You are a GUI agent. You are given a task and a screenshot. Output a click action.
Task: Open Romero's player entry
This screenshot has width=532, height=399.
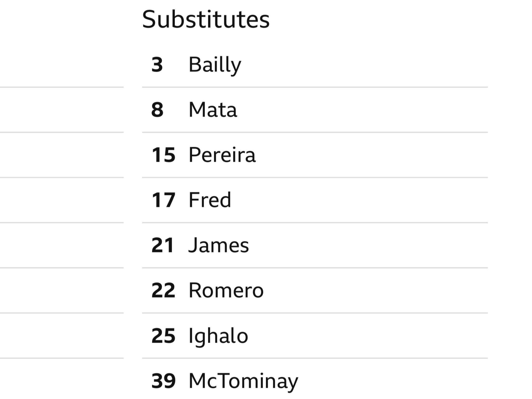click(226, 290)
